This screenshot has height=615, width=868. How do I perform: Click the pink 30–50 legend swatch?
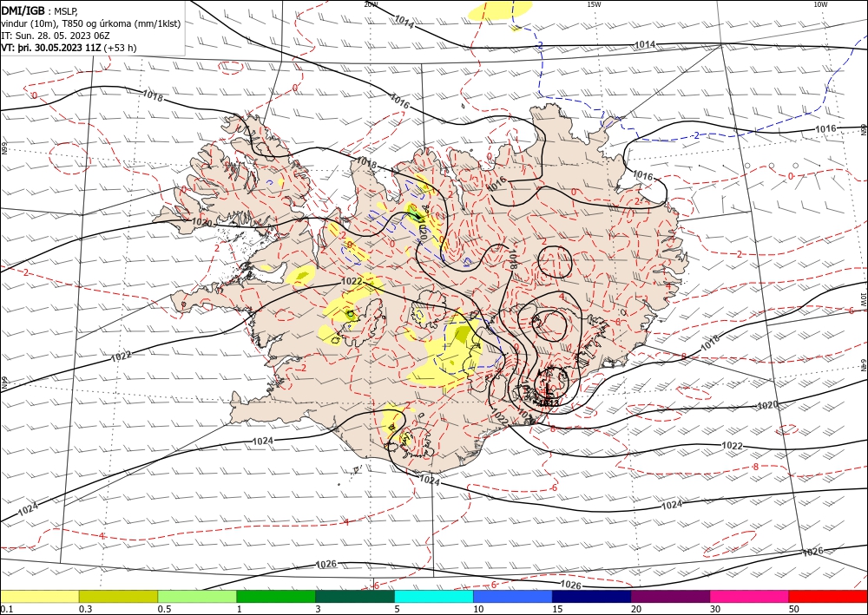750,596
